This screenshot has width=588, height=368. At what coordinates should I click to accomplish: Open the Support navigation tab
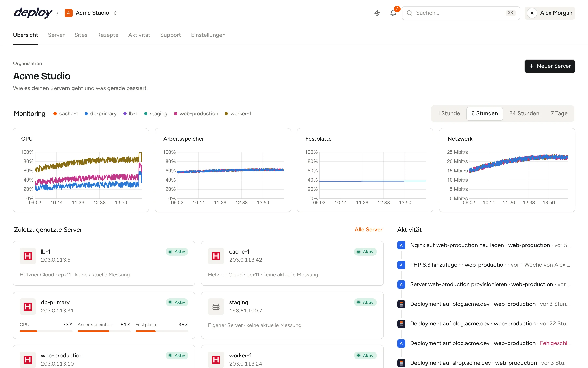170,35
